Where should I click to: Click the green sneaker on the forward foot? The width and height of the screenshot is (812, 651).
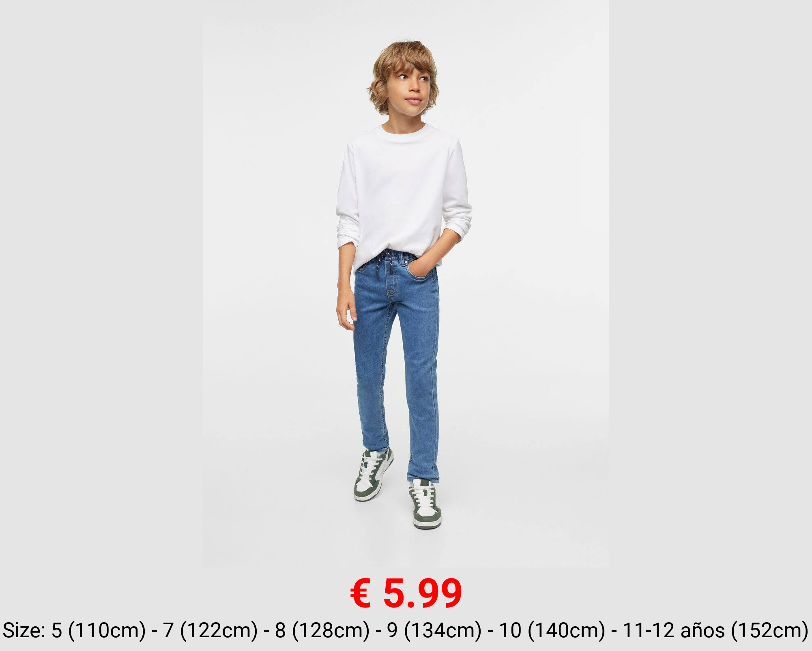(425, 504)
